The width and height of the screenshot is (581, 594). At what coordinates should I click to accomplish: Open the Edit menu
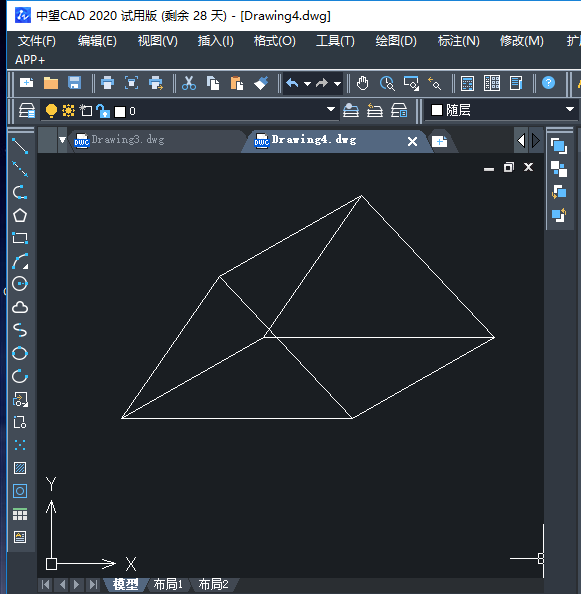click(x=97, y=41)
